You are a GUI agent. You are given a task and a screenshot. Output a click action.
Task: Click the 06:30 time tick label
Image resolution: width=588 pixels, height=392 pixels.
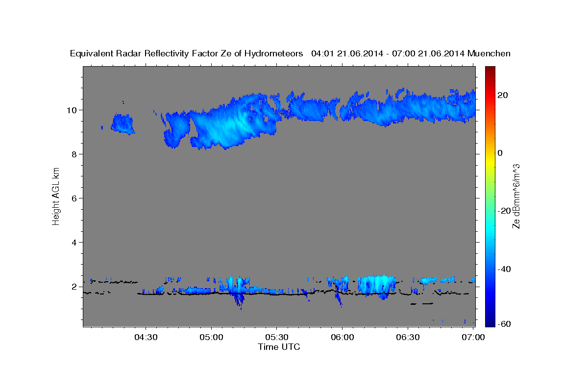coord(408,337)
